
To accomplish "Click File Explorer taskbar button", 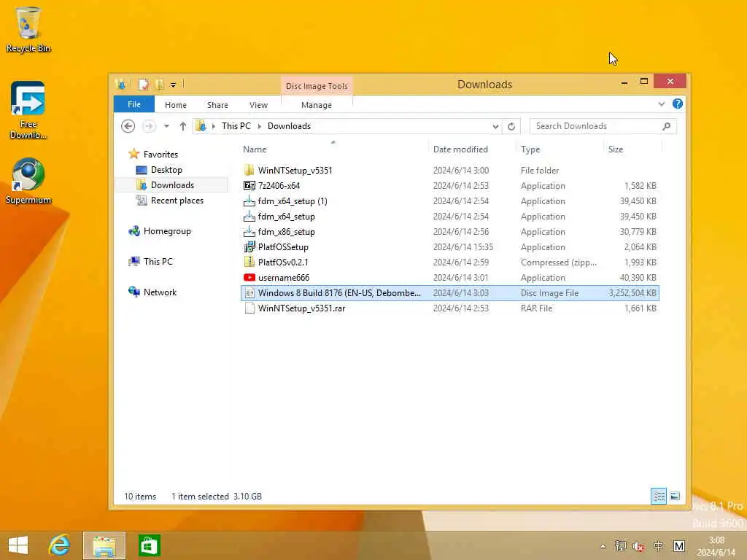I will pyautogui.click(x=104, y=545).
